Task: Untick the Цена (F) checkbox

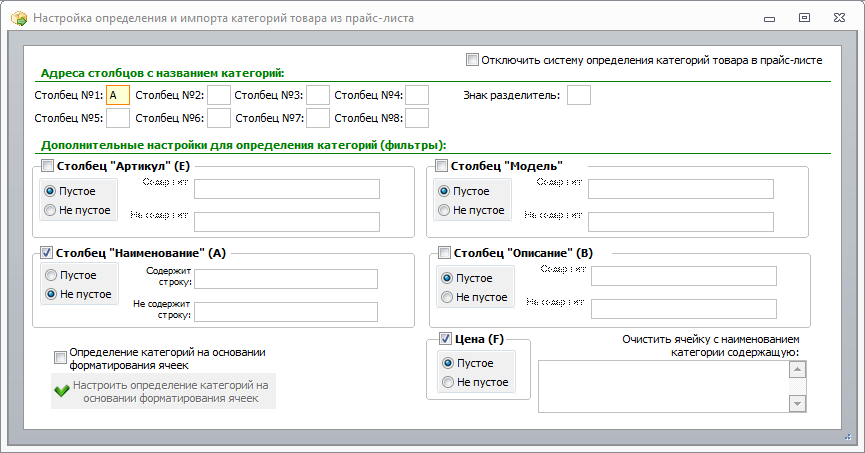Action: coord(445,339)
